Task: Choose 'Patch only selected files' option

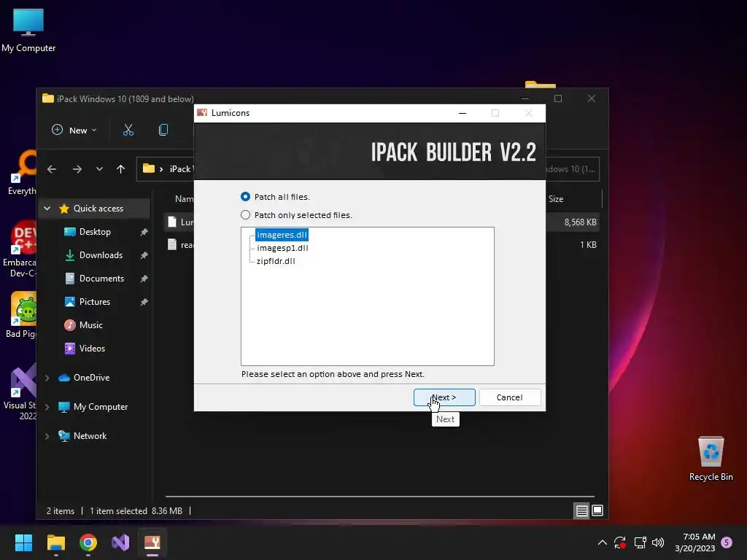Action: (245, 215)
